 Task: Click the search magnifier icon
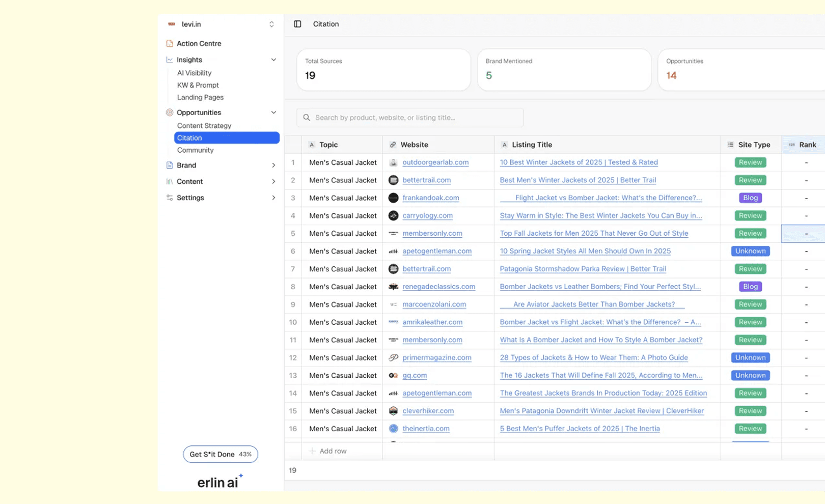pos(307,118)
